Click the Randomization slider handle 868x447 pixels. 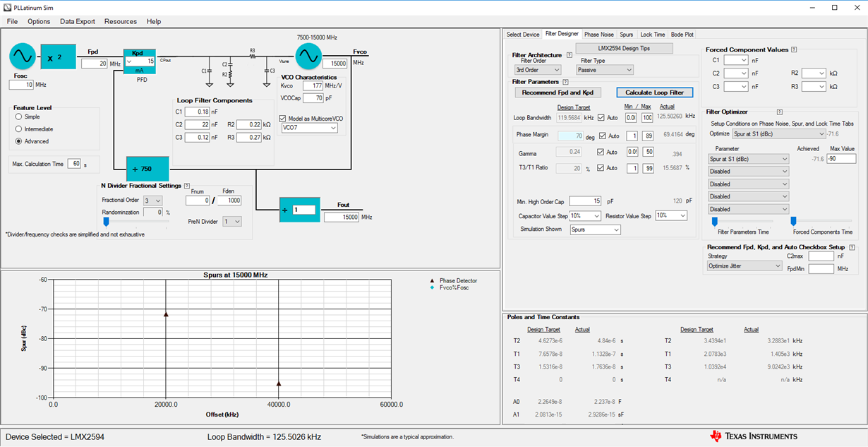pos(107,222)
